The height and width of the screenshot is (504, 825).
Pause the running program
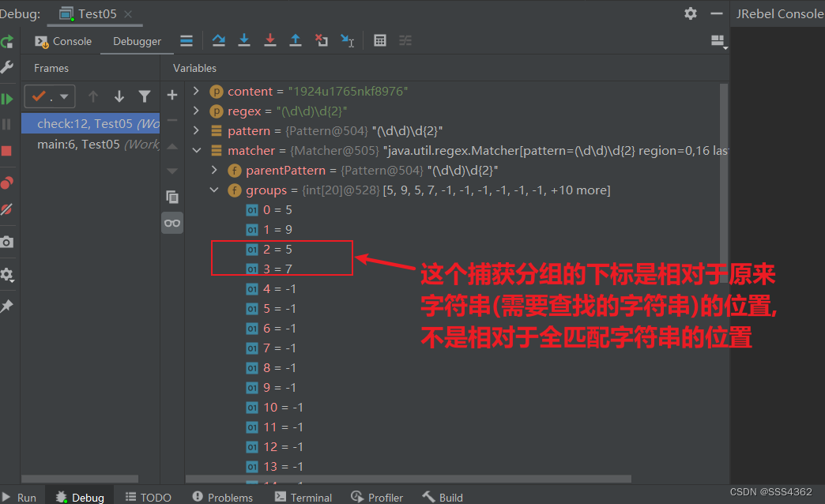(7, 124)
